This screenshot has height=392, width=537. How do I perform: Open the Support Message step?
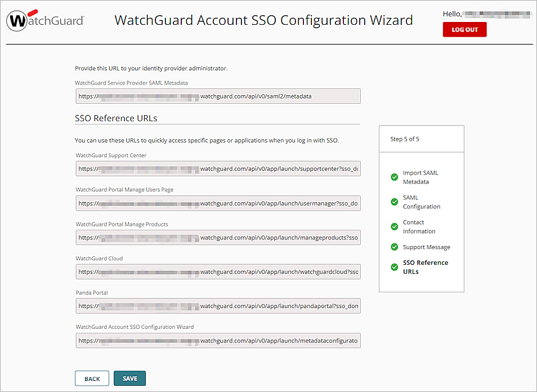click(427, 247)
